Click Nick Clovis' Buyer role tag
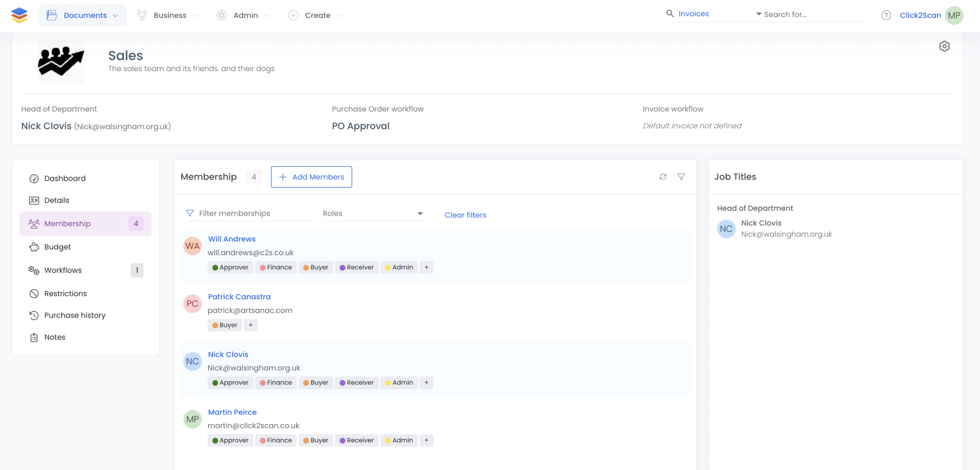 click(x=315, y=383)
